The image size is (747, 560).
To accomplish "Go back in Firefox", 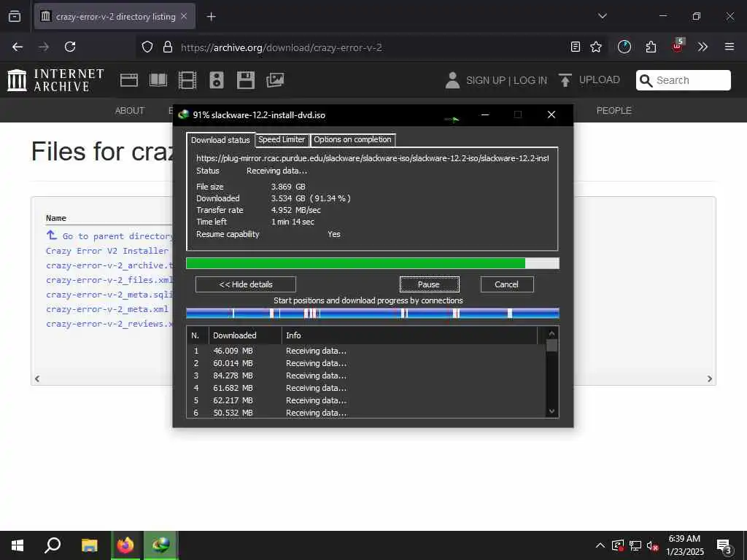I will (x=18, y=47).
